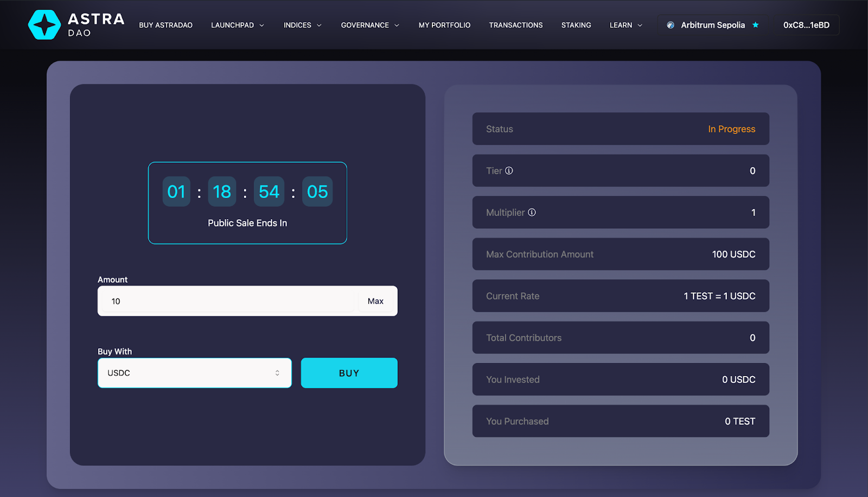Open My Portfolio page

444,25
